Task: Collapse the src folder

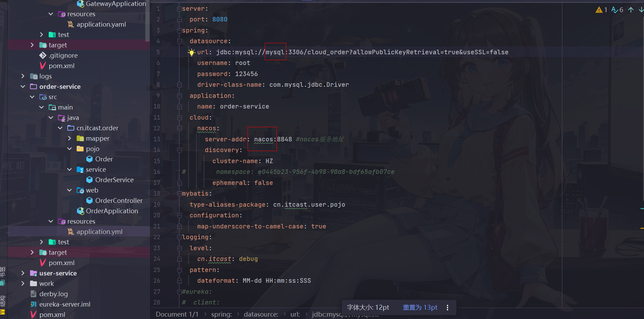Action: tap(32, 97)
